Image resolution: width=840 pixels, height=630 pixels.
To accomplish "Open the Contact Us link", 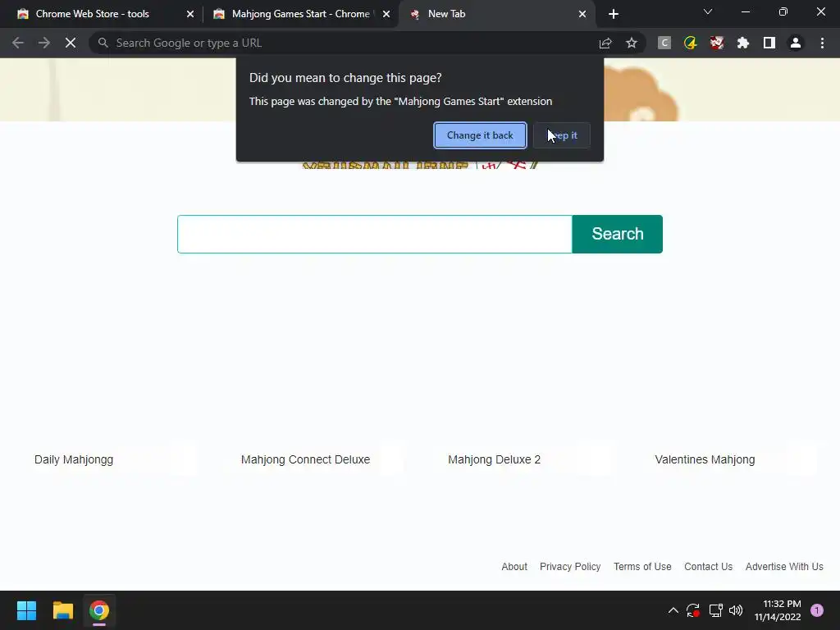I will point(708,567).
